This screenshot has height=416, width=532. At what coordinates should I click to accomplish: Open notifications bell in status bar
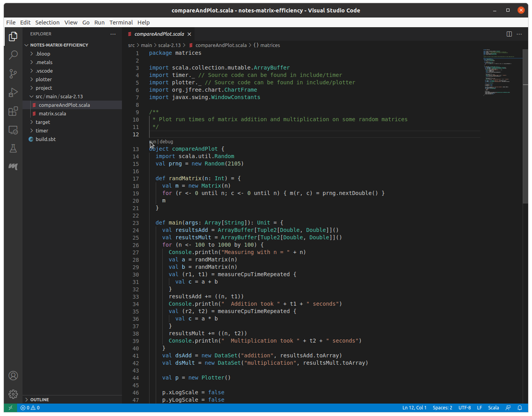pyautogui.click(x=520, y=408)
